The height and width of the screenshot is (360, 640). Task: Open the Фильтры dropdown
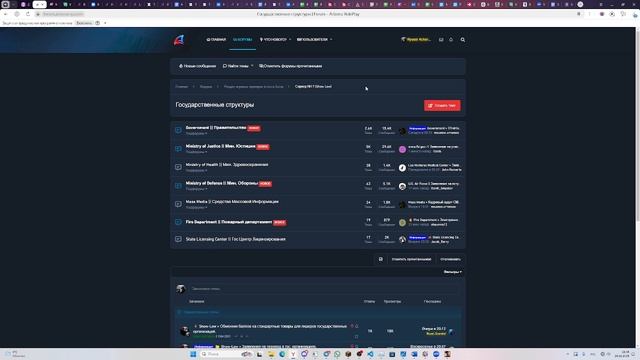click(x=453, y=272)
